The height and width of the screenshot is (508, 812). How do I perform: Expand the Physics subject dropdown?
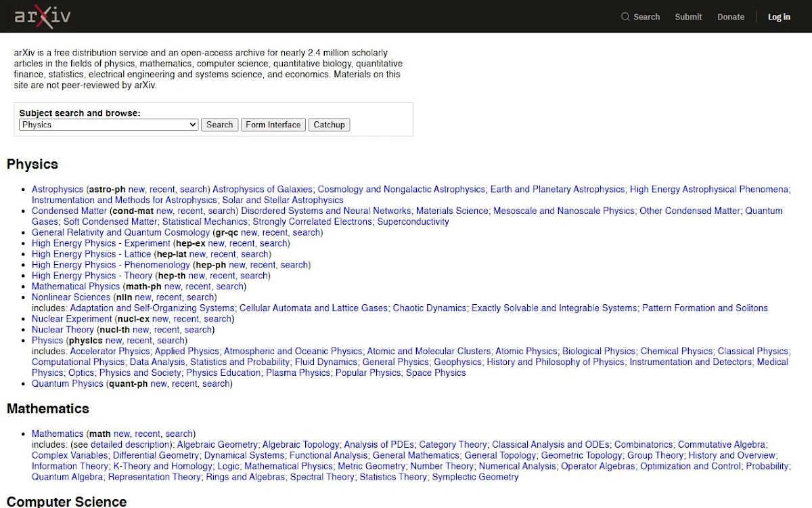tap(108, 125)
